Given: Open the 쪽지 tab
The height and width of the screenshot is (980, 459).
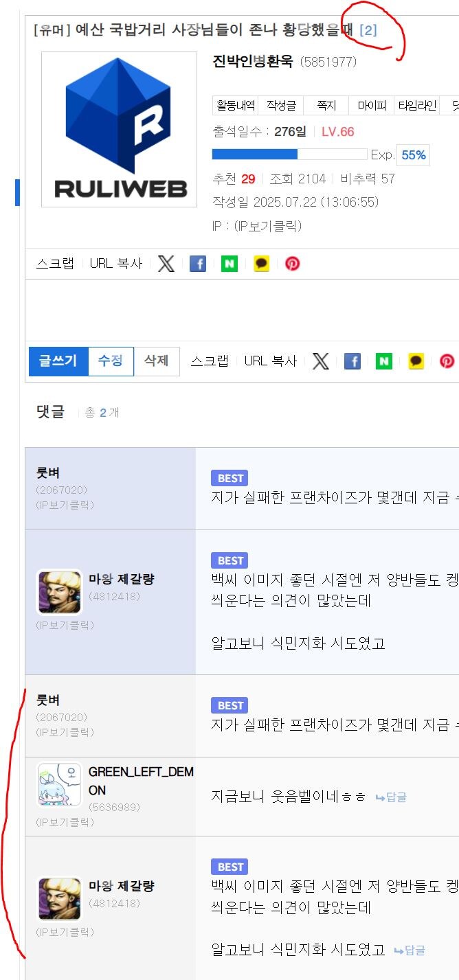Looking at the screenshot, I should [326, 106].
